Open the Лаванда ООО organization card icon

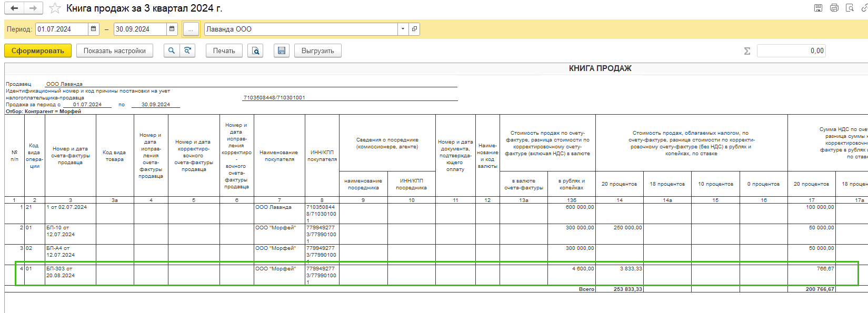414,29
